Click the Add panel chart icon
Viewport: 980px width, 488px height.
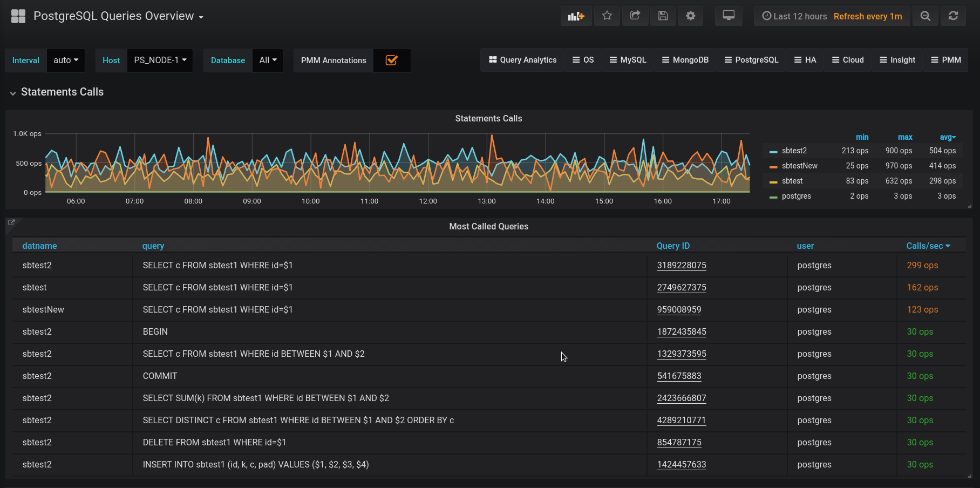coord(576,16)
